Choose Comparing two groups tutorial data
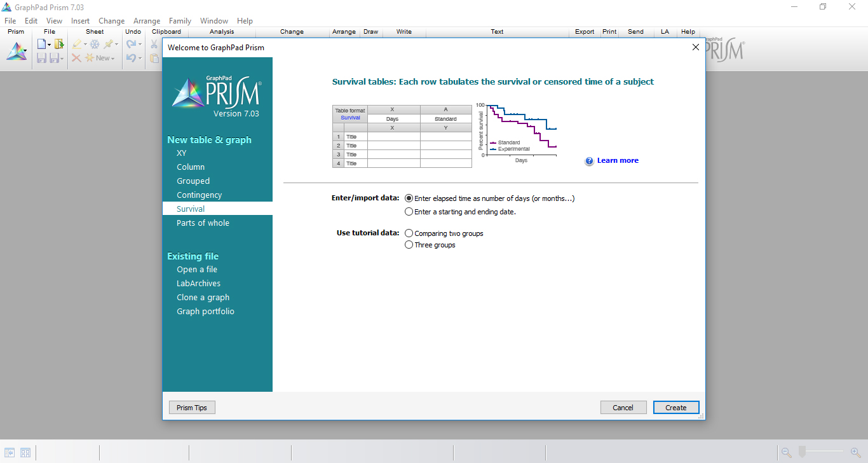The width and height of the screenshot is (868, 463). [x=444, y=233]
